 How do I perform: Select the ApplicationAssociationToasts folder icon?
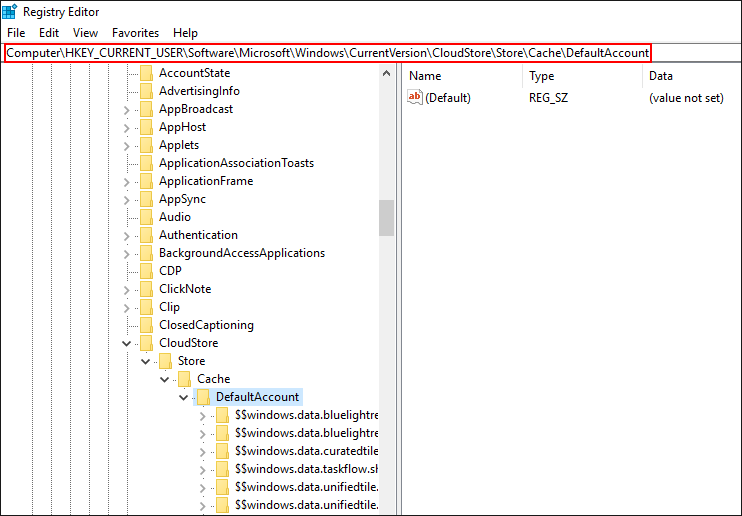coord(147,163)
